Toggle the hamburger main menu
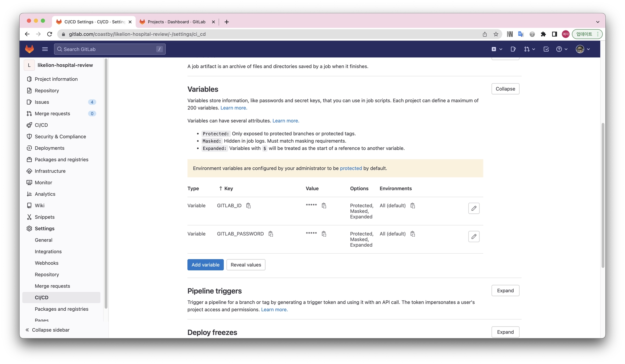 point(45,49)
